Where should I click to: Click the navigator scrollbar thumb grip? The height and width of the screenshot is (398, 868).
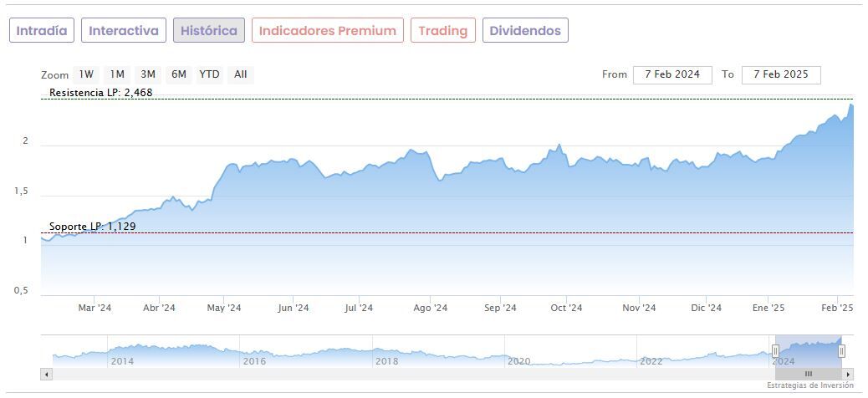click(x=809, y=374)
